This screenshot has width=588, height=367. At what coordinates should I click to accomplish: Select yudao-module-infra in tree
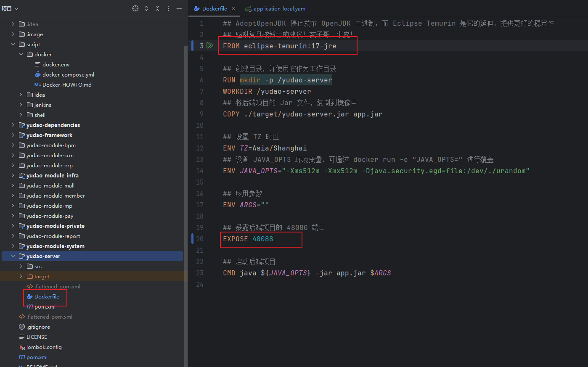coord(52,175)
